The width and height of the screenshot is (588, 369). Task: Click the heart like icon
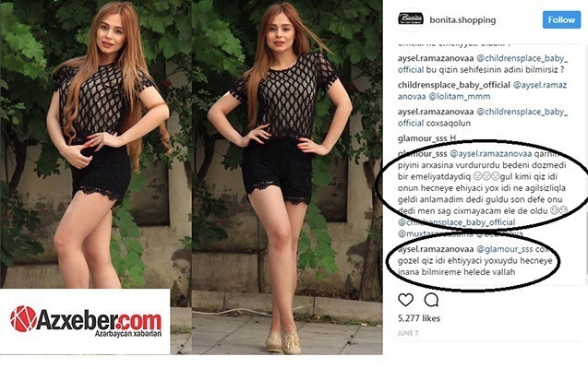coord(405,300)
